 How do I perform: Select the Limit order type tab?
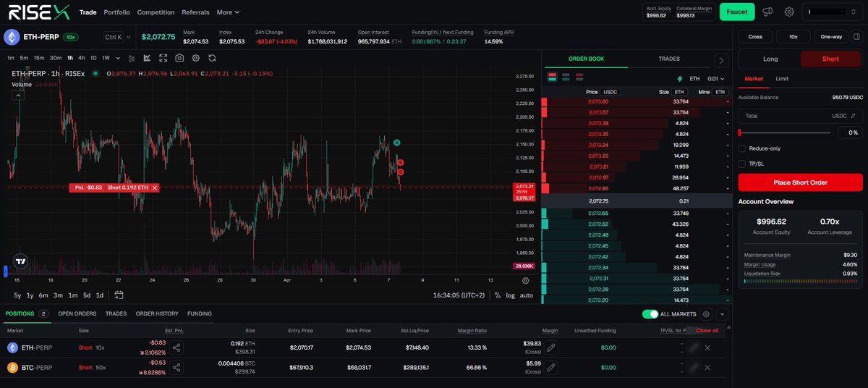[x=782, y=78]
